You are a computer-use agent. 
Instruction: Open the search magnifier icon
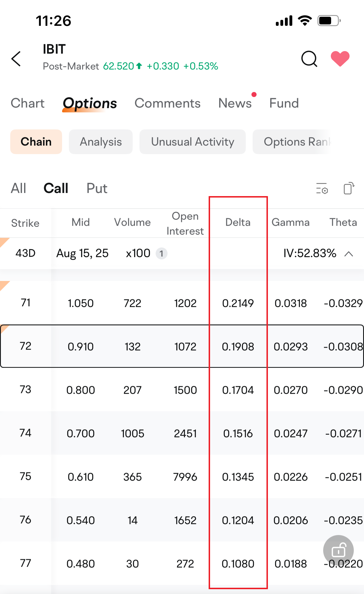(x=309, y=59)
